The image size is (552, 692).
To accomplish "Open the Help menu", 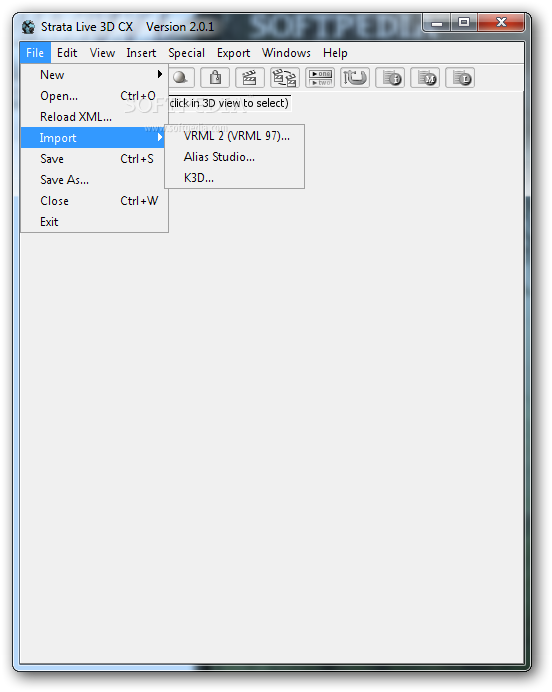I will tap(335, 53).
